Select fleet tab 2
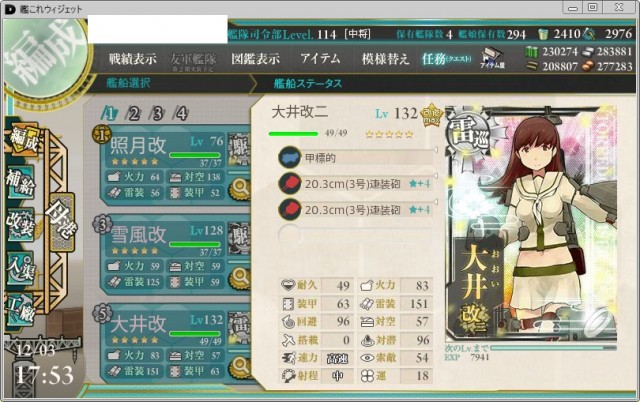 [x=133, y=113]
